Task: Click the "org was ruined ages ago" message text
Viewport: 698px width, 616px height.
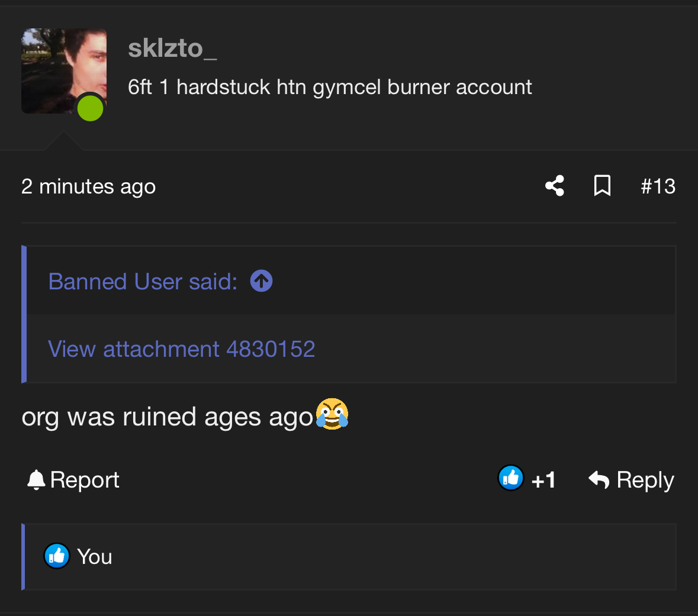Action: [167, 417]
